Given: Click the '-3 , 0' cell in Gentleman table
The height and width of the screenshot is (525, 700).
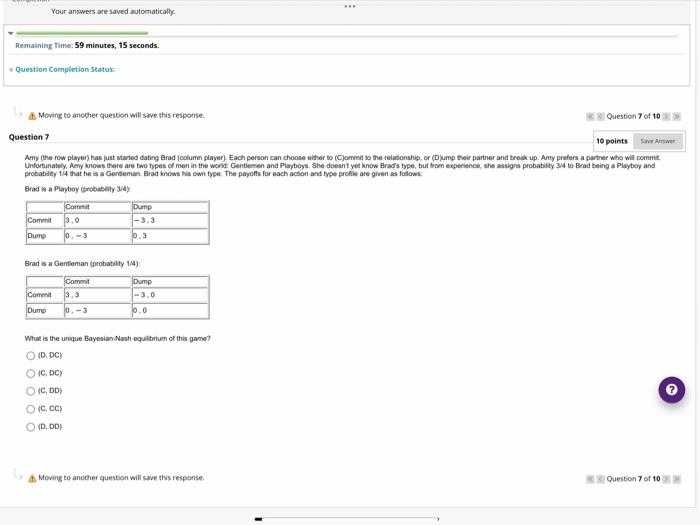Looking at the screenshot, I should tap(170, 295).
